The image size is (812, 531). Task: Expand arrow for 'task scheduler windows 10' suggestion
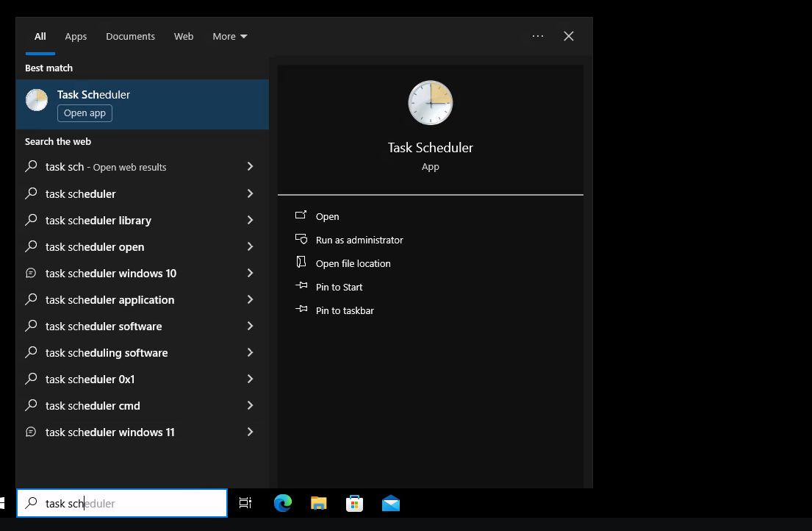250,273
